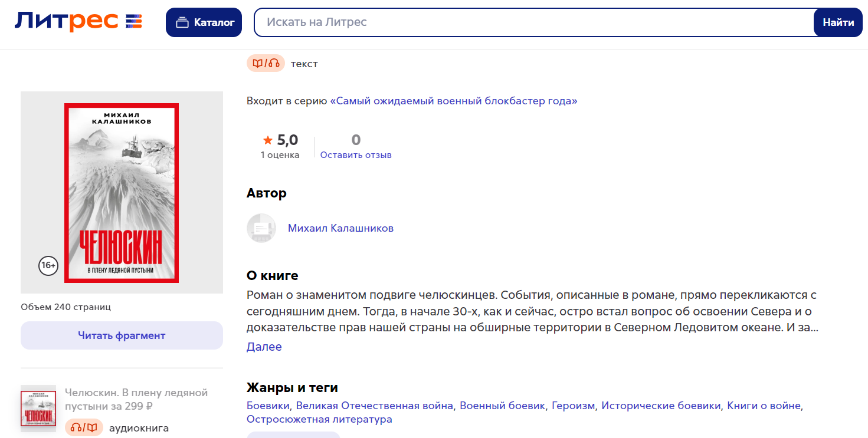The image size is (868, 438).
Task: Open the audiobook title for 299 ₽
Action: point(136,399)
